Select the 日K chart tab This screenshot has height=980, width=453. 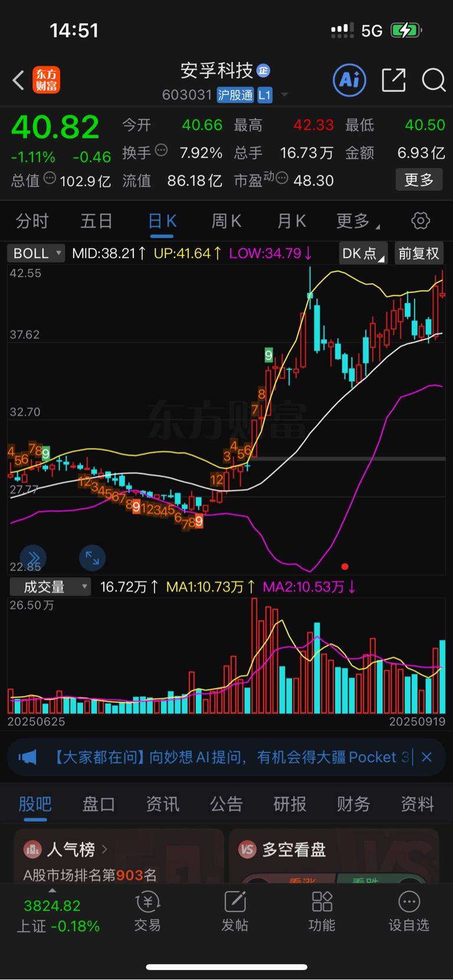[x=162, y=221]
